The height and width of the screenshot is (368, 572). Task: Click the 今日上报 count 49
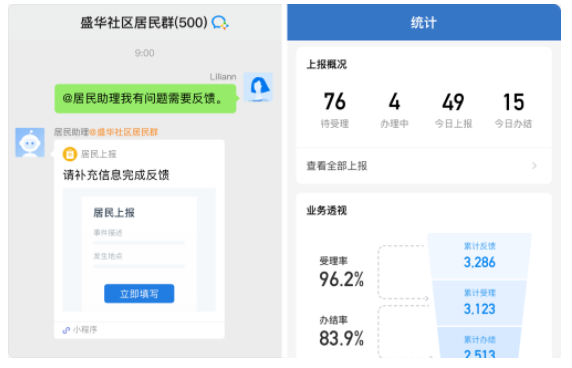453,101
